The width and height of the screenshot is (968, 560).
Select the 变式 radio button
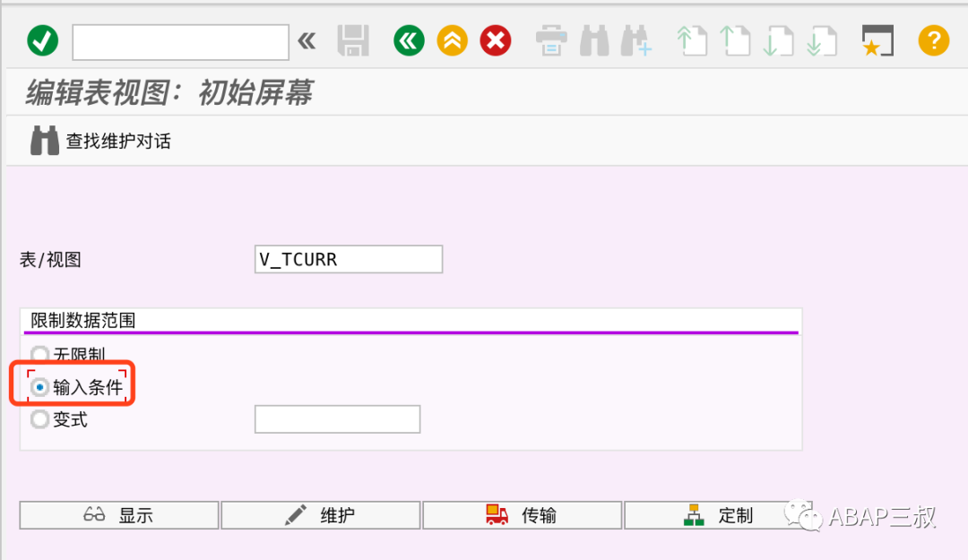click(40, 419)
